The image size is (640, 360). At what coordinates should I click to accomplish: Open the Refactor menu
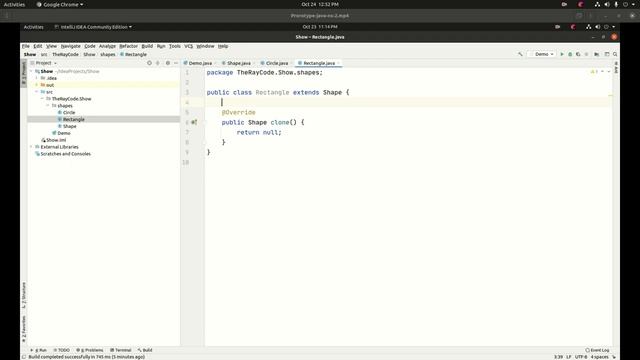(128, 46)
